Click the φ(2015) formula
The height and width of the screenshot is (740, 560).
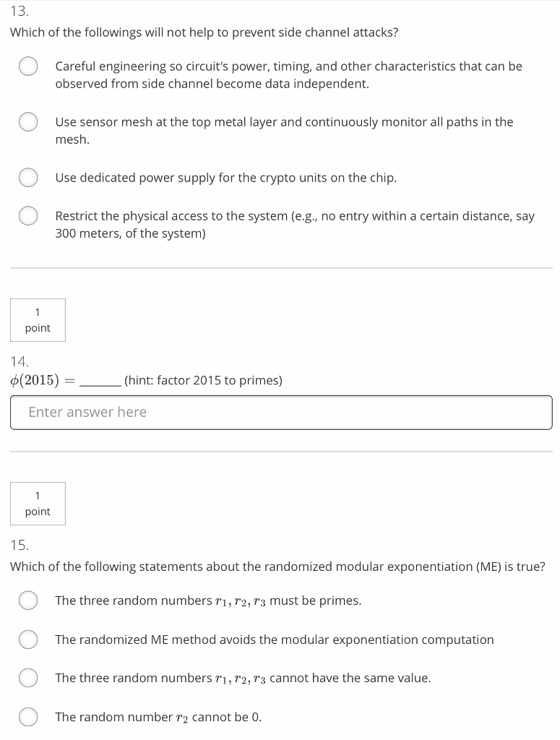pyautogui.click(x=35, y=381)
